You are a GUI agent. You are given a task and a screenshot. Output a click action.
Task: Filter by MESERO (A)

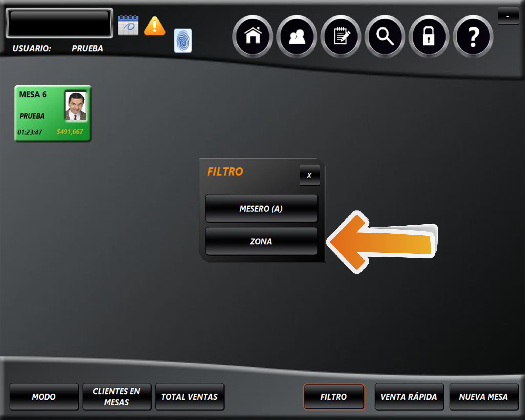261,208
